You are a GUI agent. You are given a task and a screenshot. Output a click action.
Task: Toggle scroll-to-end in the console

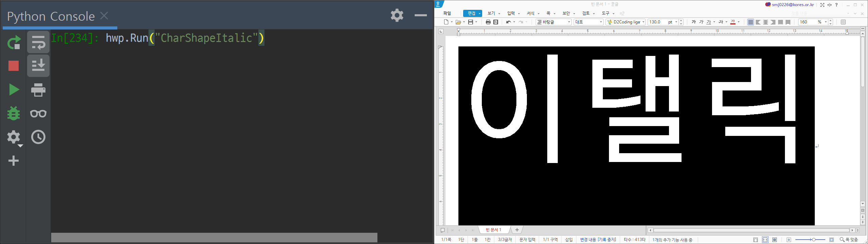click(38, 66)
